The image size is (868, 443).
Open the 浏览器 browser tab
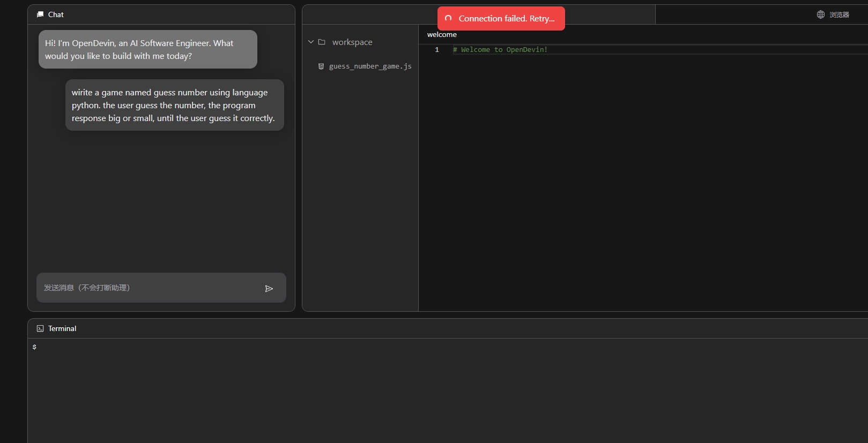pyautogui.click(x=833, y=14)
